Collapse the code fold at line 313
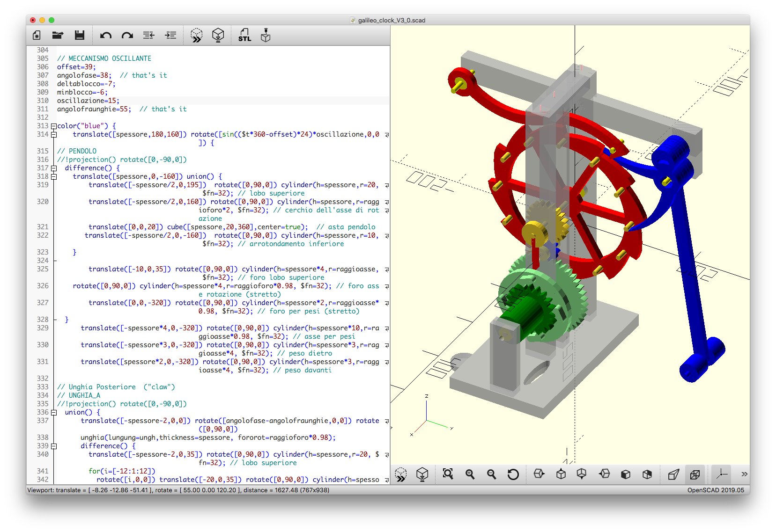The width and height of the screenshot is (776, 532). click(54, 126)
